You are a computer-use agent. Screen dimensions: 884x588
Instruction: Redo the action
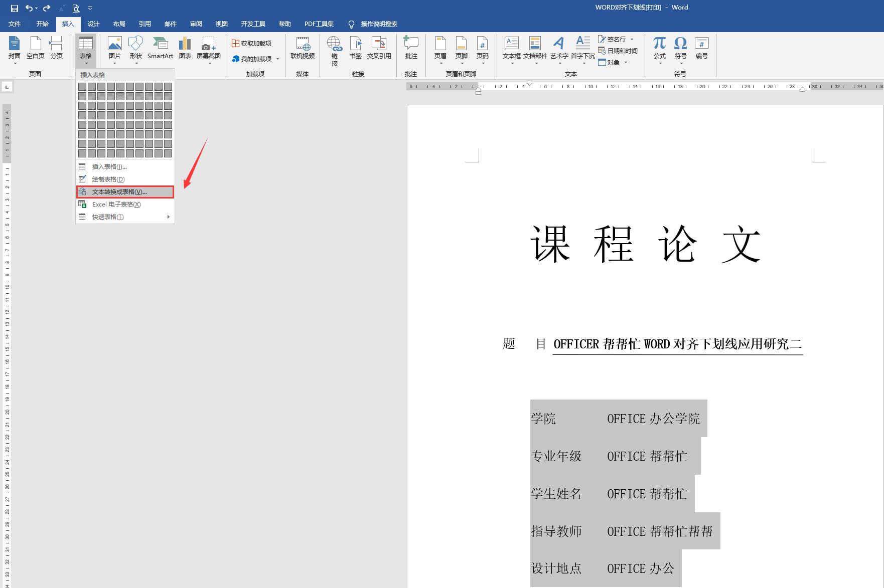[47, 8]
